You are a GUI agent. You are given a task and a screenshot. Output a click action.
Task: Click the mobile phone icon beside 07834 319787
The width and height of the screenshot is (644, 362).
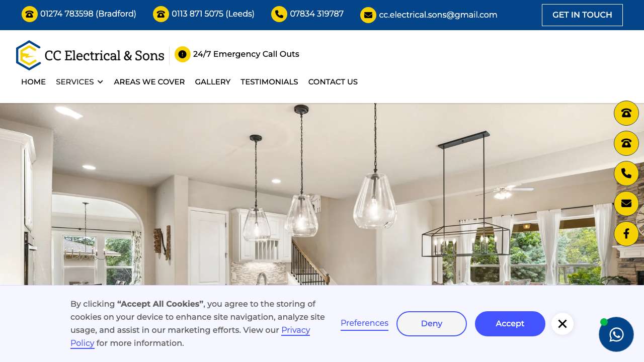click(x=279, y=14)
